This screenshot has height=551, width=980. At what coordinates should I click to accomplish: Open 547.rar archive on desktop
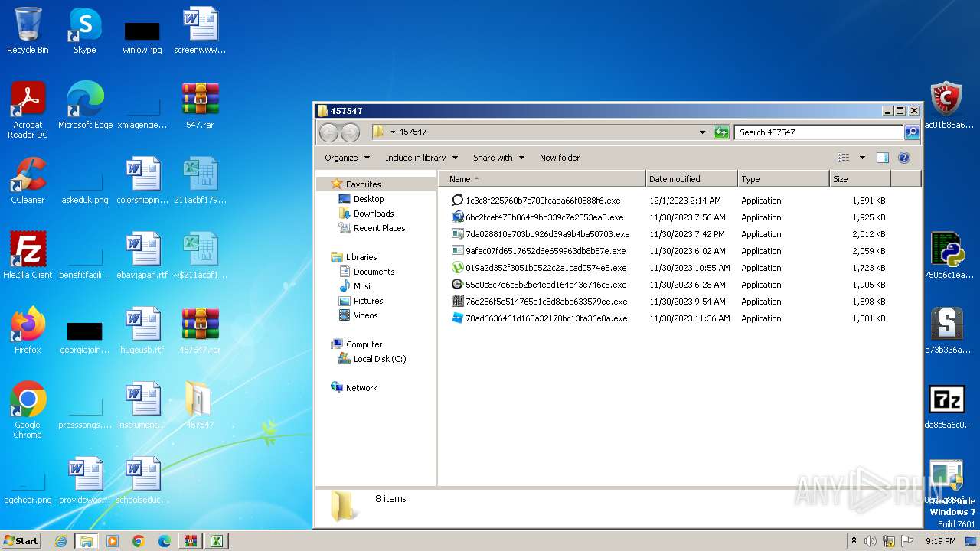pyautogui.click(x=200, y=106)
